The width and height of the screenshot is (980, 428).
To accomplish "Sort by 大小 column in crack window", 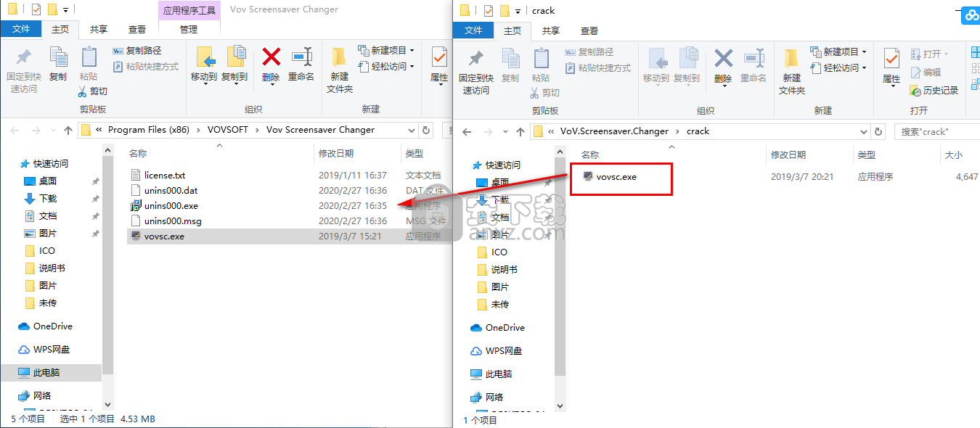I will tap(953, 155).
